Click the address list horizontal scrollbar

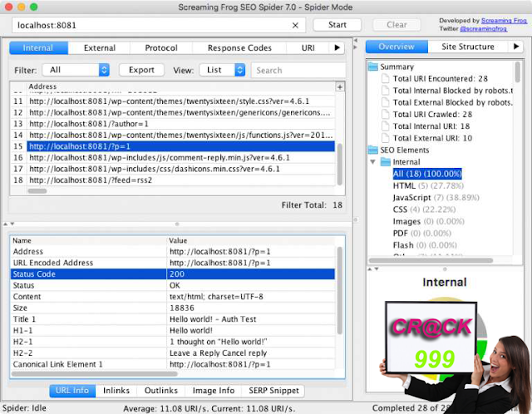pyautogui.click(x=37, y=190)
